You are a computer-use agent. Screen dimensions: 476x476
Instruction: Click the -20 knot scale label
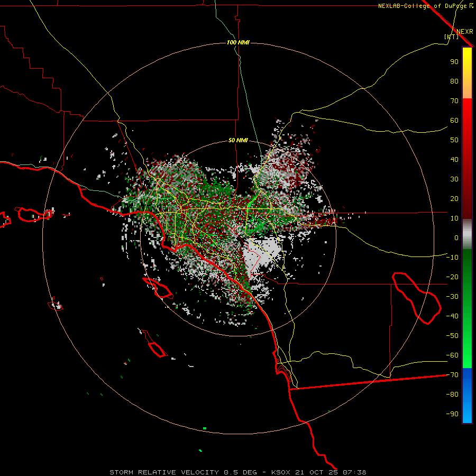(452, 277)
